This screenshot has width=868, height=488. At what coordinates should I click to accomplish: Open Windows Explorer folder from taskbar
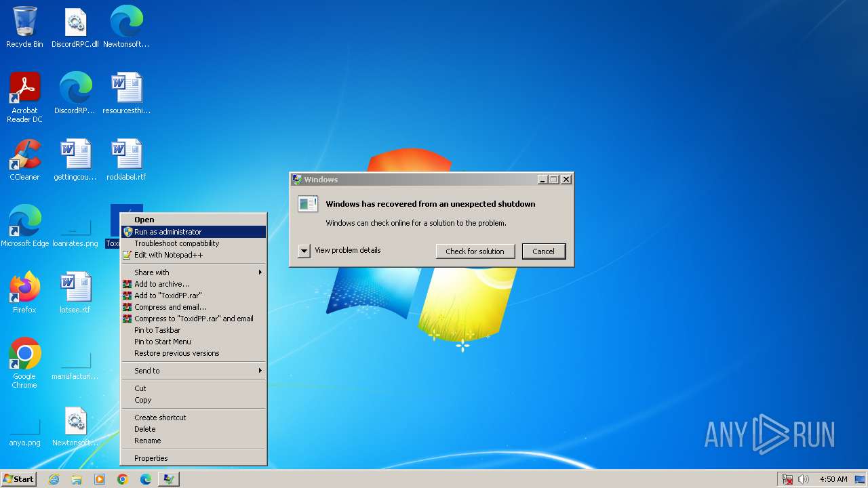click(x=77, y=479)
